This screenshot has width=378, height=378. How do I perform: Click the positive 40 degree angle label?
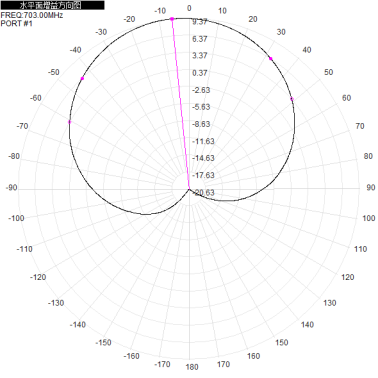(307, 50)
